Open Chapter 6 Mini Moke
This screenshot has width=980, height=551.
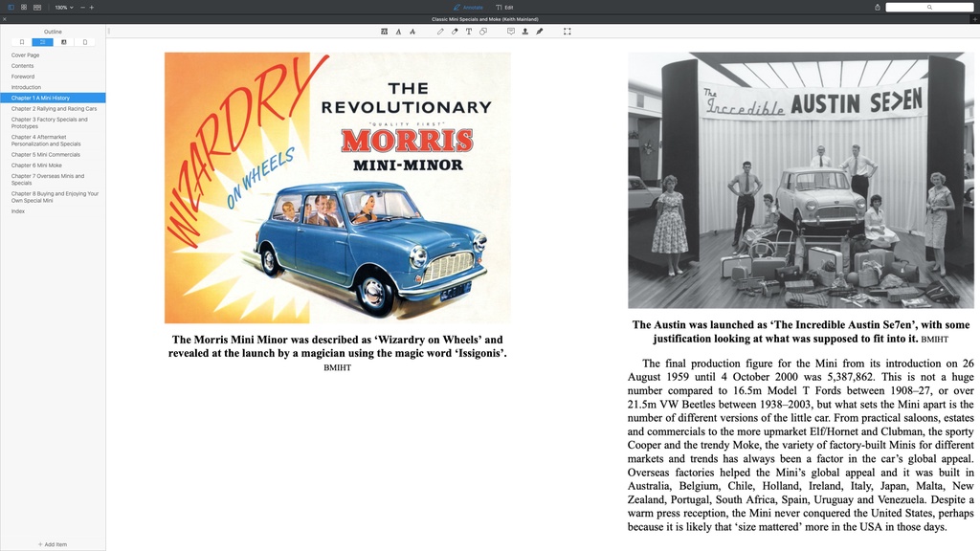click(36, 165)
